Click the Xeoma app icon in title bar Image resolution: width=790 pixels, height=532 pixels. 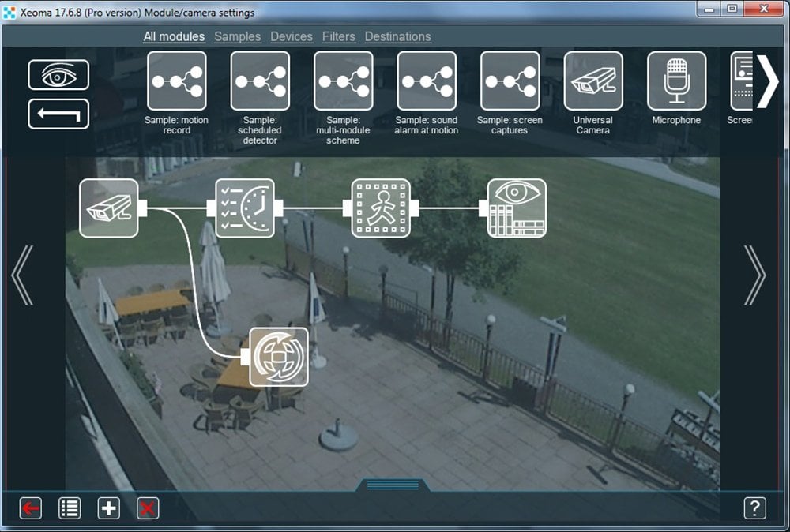tap(9, 13)
